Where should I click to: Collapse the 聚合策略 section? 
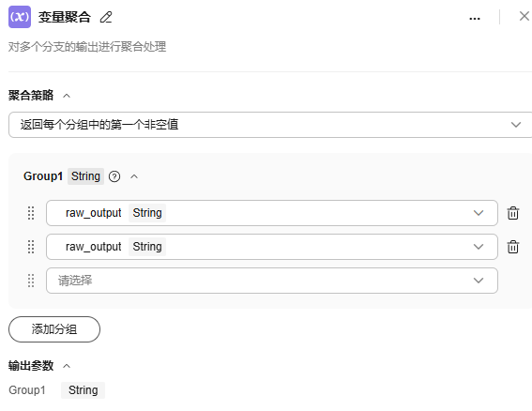tap(67, 96)
